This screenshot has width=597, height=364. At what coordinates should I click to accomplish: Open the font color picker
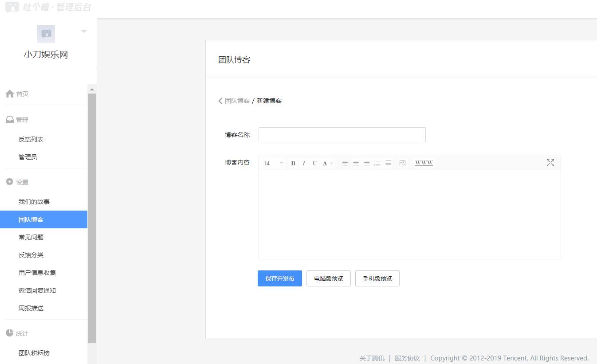coord(328,163)
